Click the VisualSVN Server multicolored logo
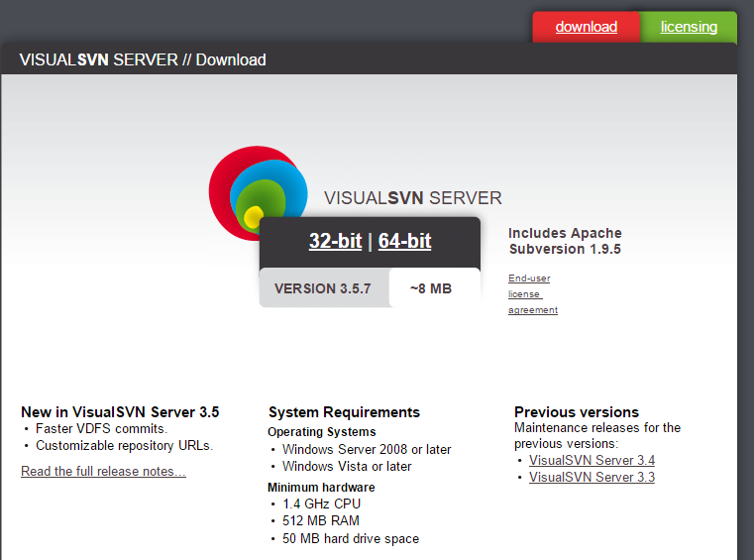The image size is (754, 560). tap(258, 192)
